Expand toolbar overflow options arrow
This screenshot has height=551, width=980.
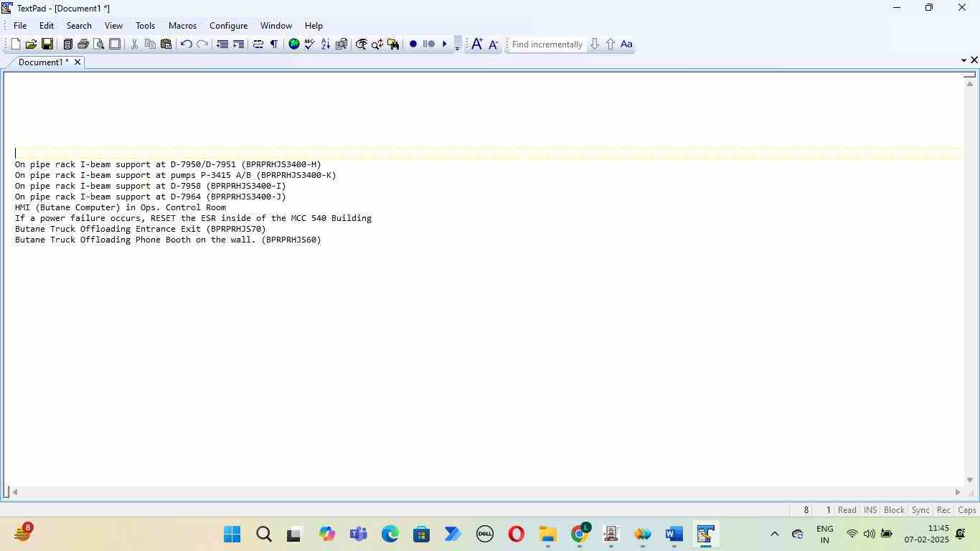click(457, 44)
